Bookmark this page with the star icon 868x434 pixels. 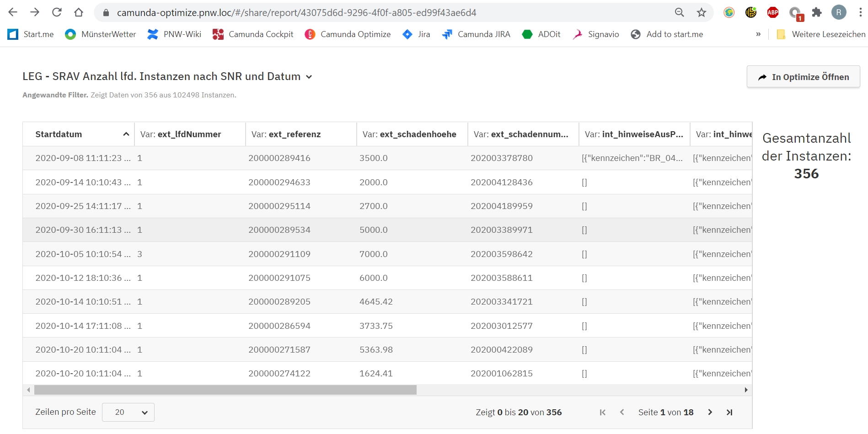(701, 12)
